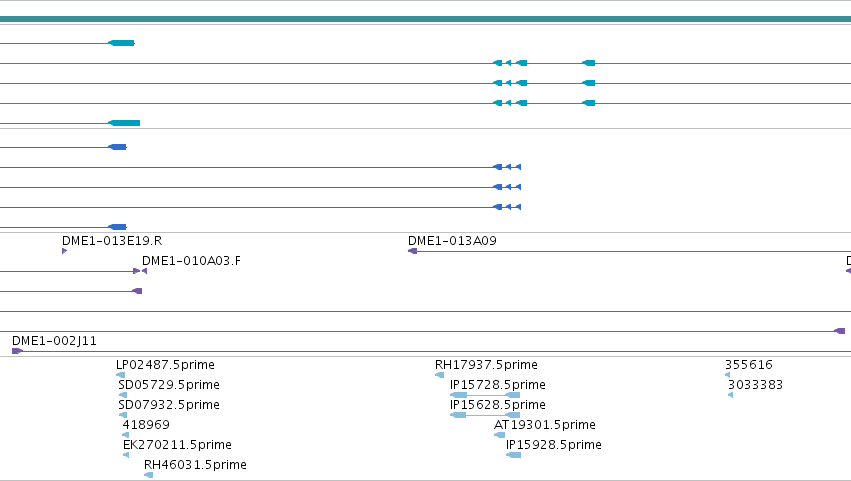Select the LP02487.5prime label
The width and height of the screenshot is (851, 481).
tap(165, 364)
